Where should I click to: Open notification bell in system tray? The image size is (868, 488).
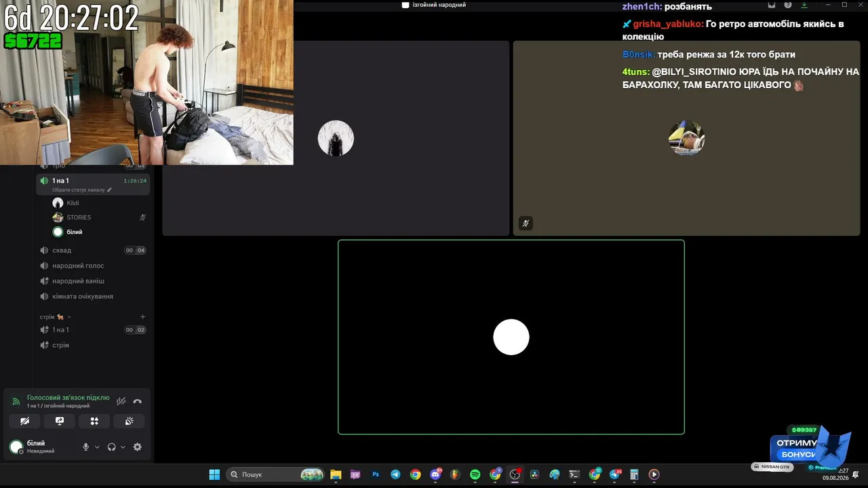click(856, 474)
